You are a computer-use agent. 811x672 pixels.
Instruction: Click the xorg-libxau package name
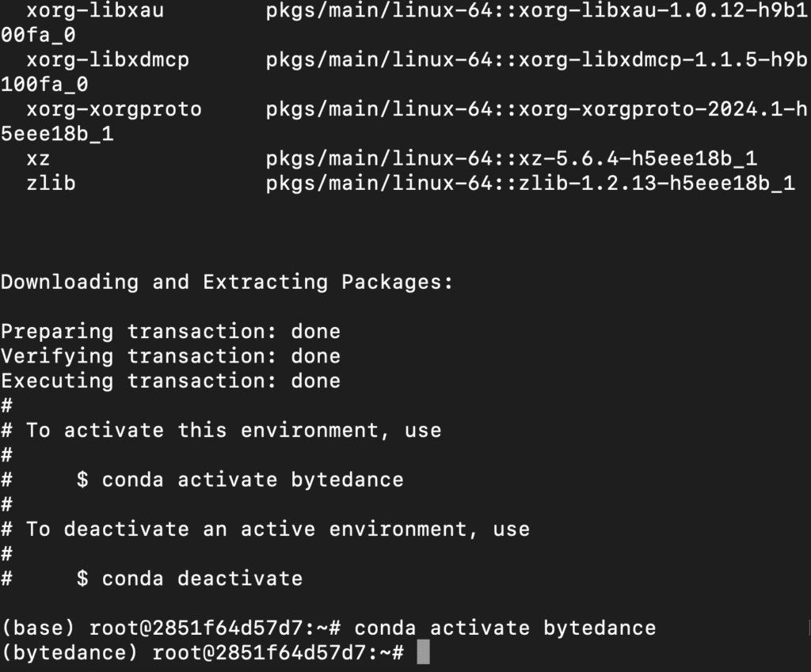click(x=95, y=10)
